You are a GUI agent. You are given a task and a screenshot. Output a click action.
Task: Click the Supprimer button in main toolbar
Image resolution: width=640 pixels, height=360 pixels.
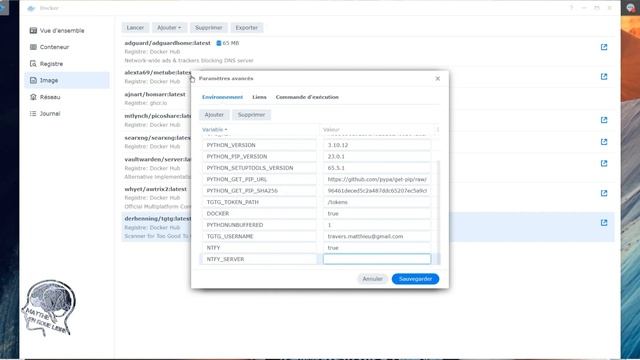209,28
